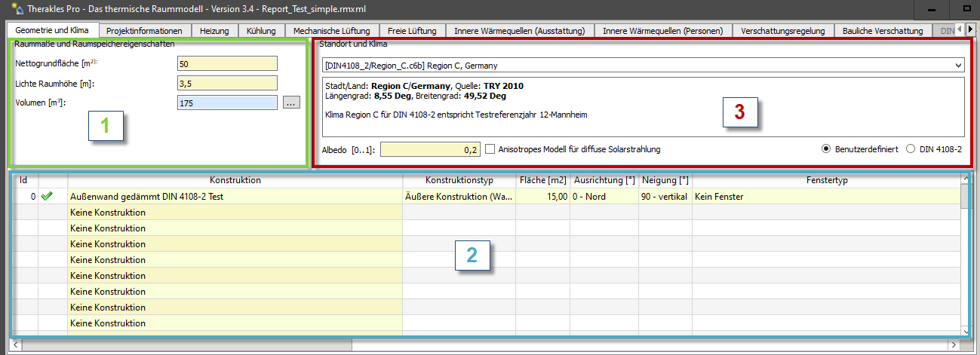Click the table's vertical scrollbar down arrow
Viewport: 980px width, 355px height.
click(x=965, y=332)
